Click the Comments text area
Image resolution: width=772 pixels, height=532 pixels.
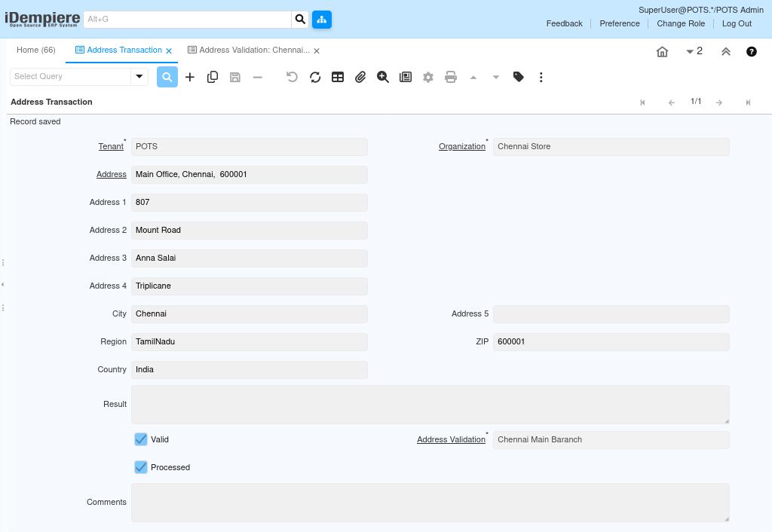(x=430, y=503)
